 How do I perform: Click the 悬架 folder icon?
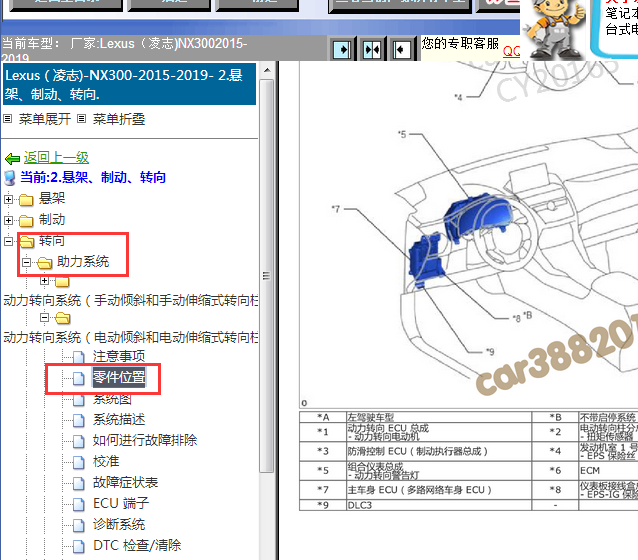pyautogui.click(x=26, y=199)
